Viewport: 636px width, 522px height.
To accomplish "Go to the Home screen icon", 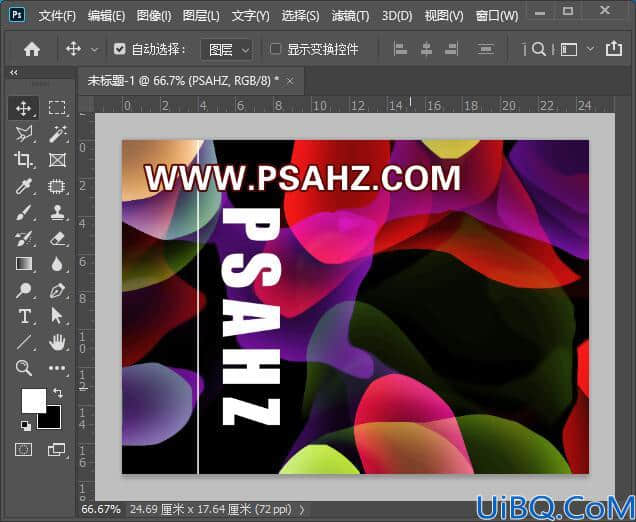I will [32, 49].
